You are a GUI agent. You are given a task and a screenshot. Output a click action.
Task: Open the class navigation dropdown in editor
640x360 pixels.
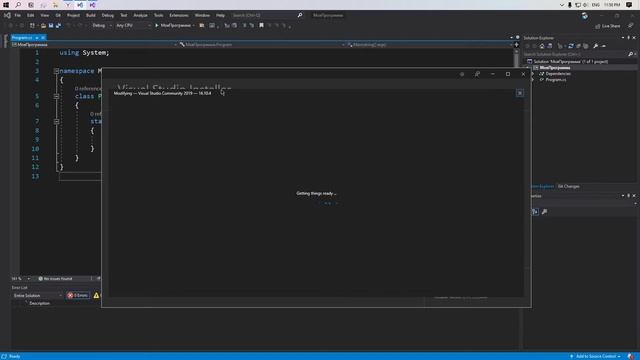pos(262,44)
